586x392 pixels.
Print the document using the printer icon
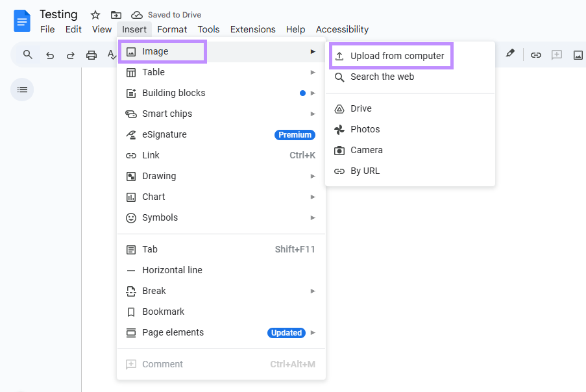click(x=91, y=55)
